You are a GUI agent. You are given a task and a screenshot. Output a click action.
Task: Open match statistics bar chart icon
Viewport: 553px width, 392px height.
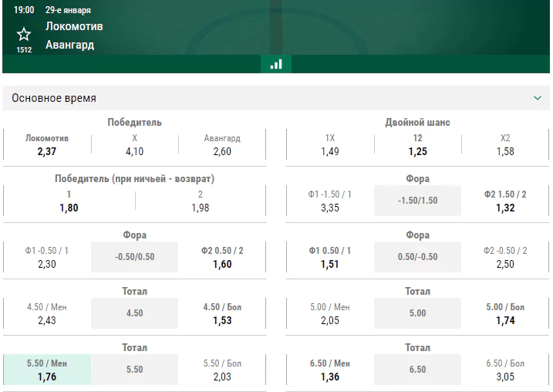click(x=276, y=64)
